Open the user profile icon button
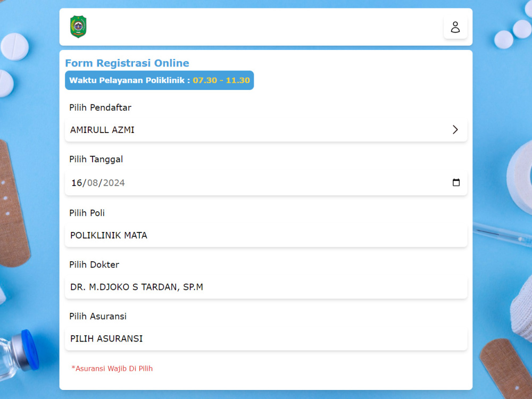The height and width of the screenshot is (399, 532). click(x=455, y=27)
